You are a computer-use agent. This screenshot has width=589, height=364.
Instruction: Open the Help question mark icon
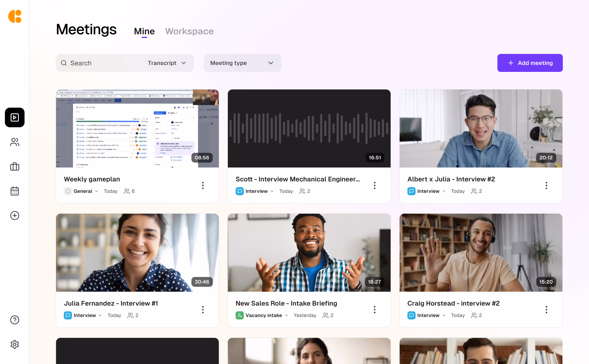pyautogui.click(x=15, y=320)
